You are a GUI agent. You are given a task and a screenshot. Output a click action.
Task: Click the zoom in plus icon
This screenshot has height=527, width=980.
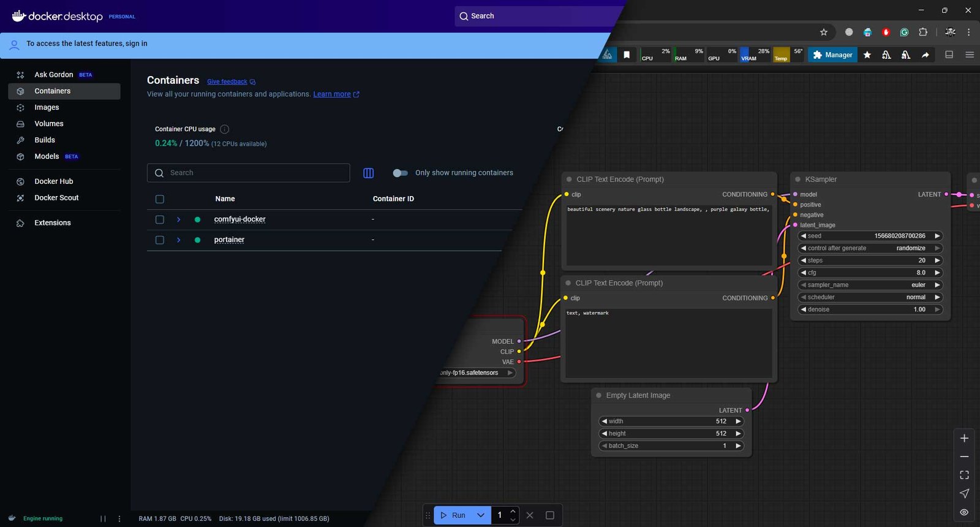click(964, 438)
